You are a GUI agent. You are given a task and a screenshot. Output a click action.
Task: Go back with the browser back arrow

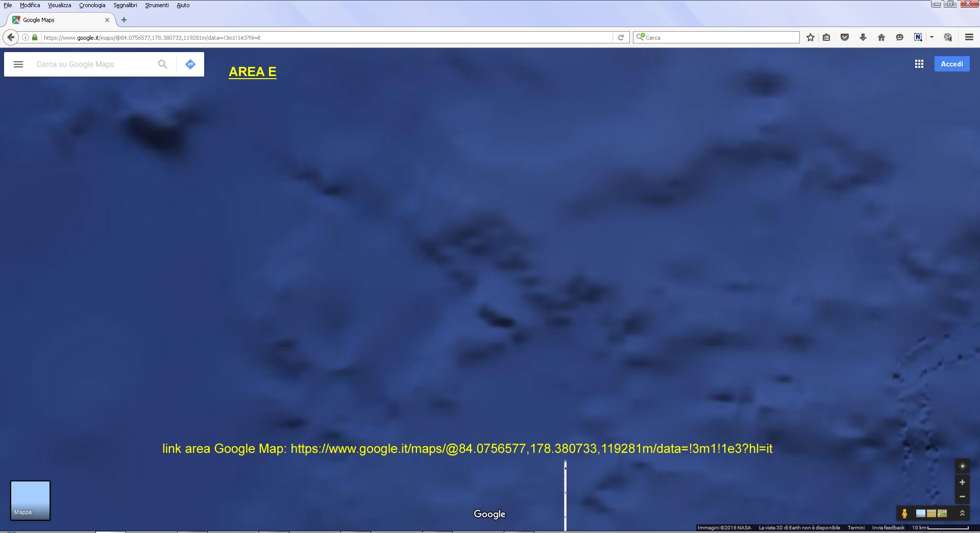coord(11,37)
